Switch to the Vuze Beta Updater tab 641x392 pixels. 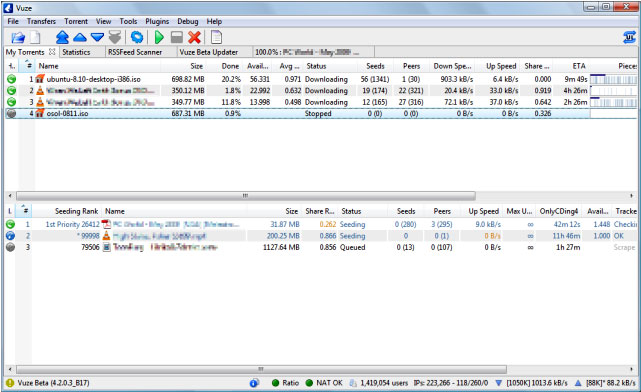208,52
